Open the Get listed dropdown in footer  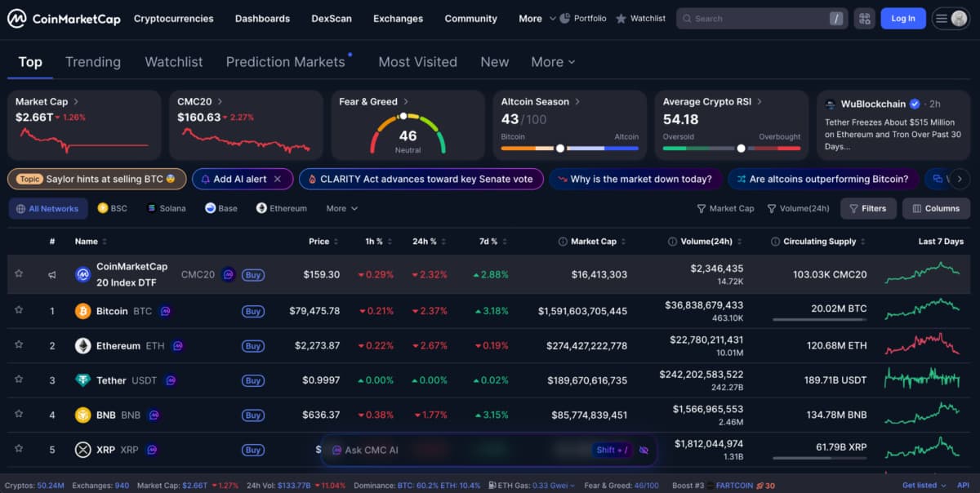coord(924,486)
